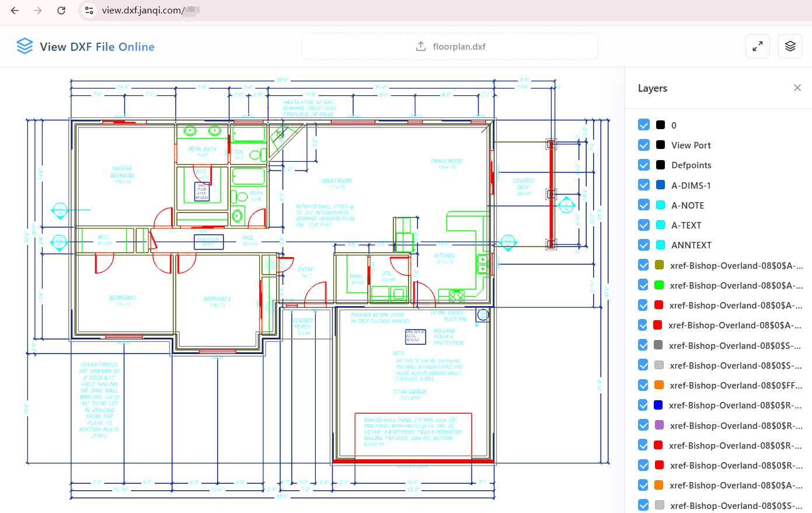
Task: Click the orange swatch of the xref $FF layer
Action: [x=660, y=385]
